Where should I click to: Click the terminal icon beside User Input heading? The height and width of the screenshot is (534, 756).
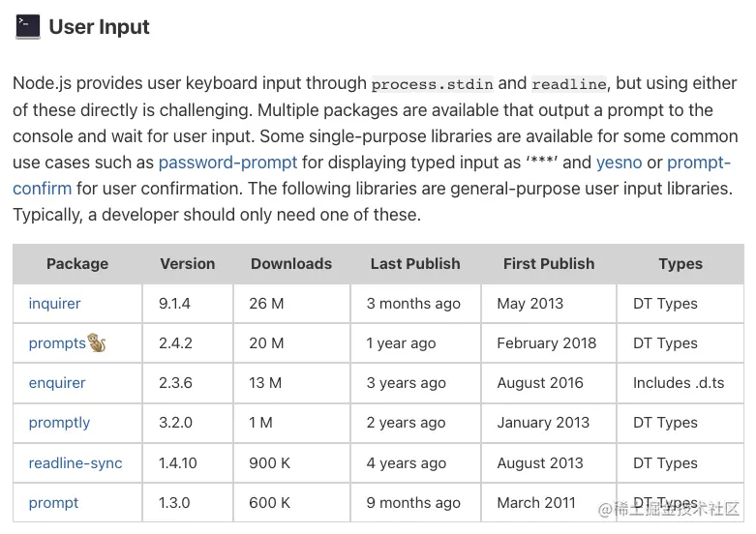coord(27,27)
